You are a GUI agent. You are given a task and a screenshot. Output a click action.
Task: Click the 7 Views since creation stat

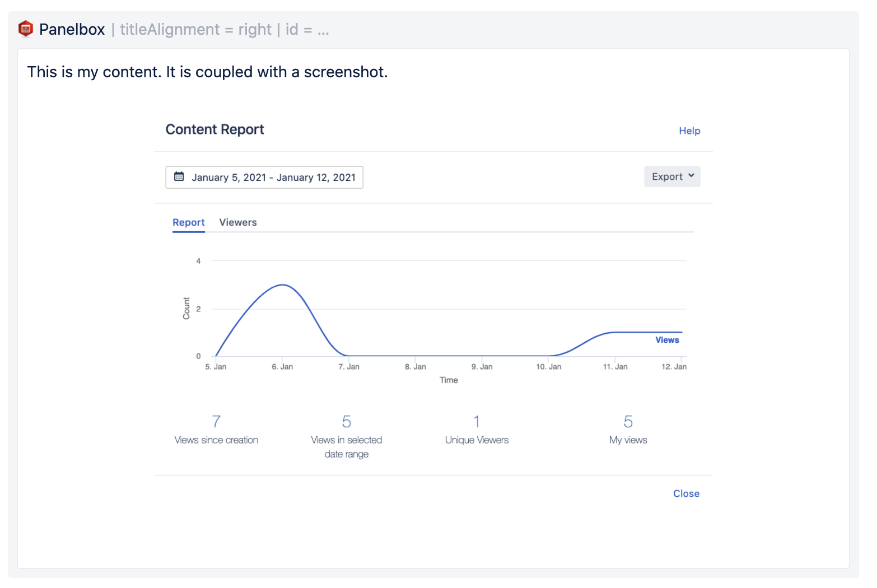pos(216,422)
